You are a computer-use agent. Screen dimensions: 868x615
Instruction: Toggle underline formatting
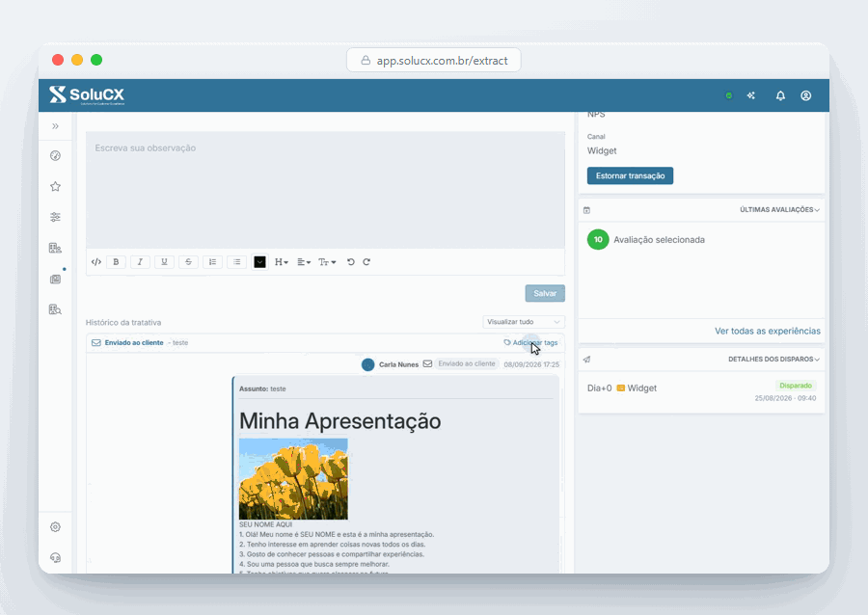click(164, 262)
